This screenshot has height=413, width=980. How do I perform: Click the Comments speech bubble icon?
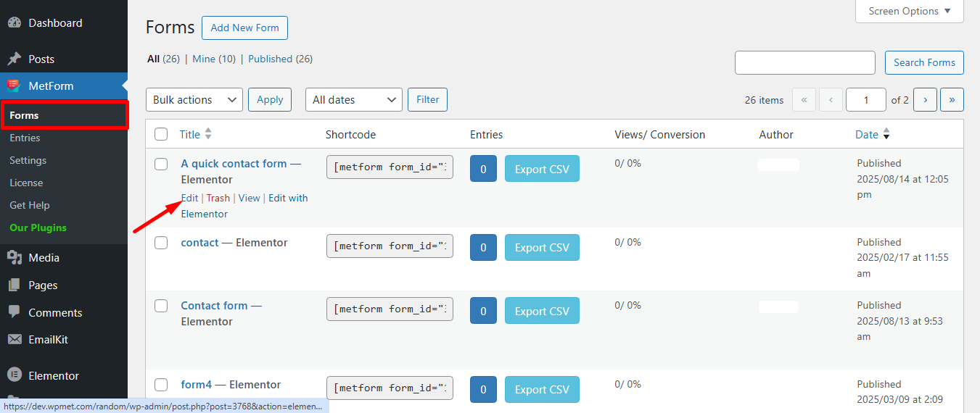click(x=15, y=312)
